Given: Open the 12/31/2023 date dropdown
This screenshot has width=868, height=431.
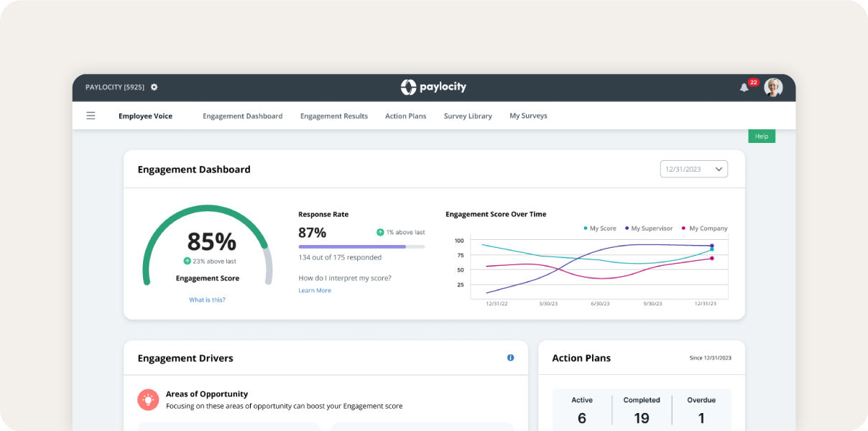Looking at the screenshot, I should (x=693, y=169).
